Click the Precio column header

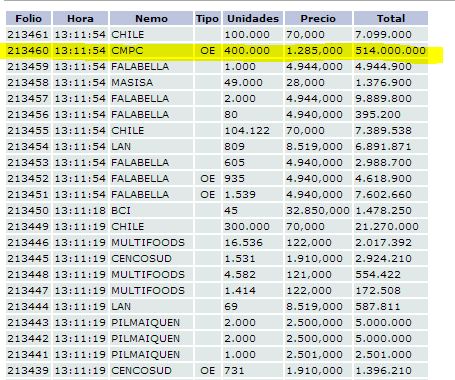[x=318, y=18]
